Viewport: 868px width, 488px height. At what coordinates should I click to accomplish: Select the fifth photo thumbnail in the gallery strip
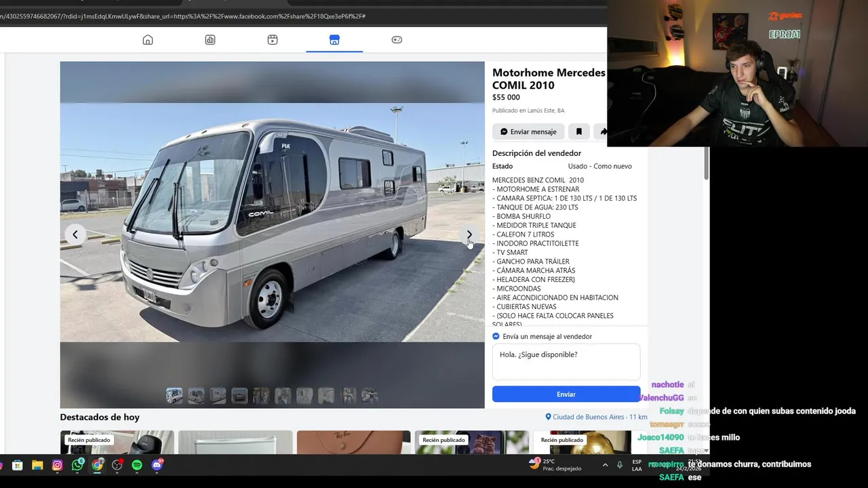pos(261,395)
